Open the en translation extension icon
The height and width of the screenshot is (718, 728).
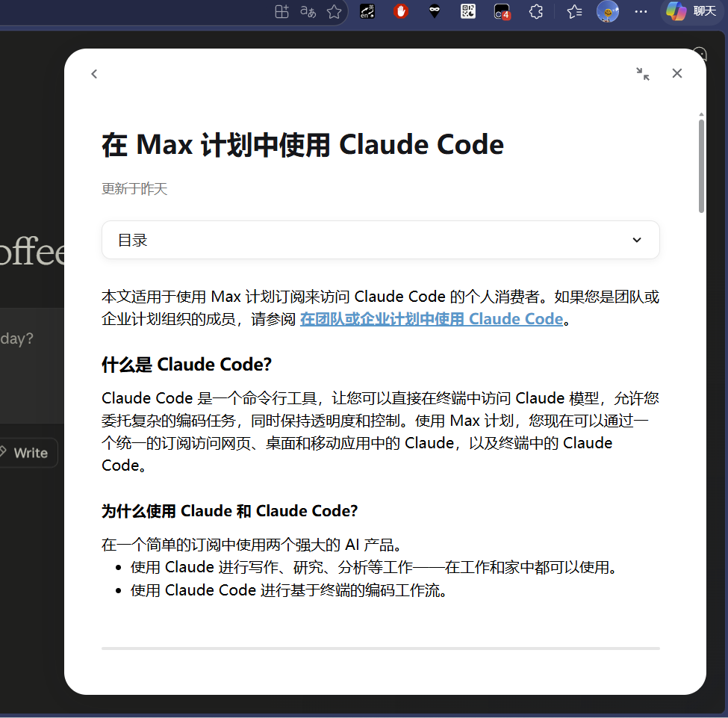[367, 12]
